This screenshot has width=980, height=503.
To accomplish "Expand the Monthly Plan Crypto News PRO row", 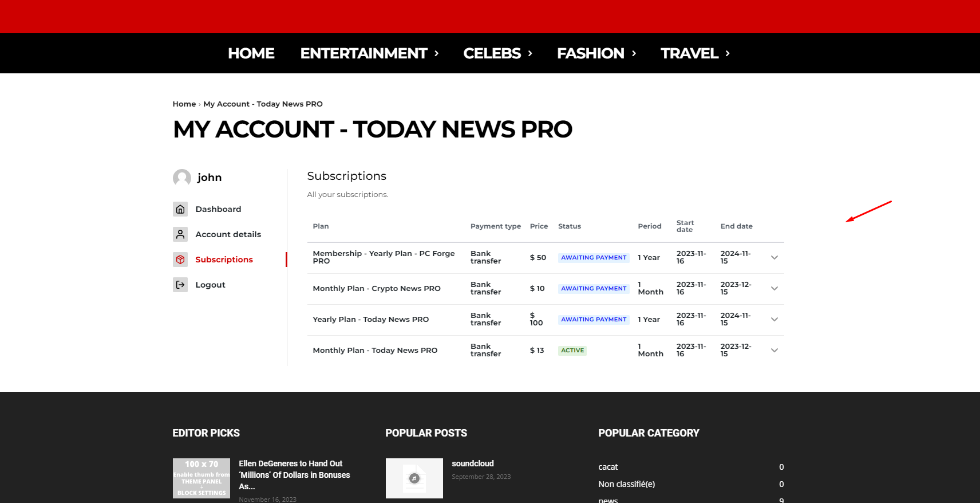I will click(774, 289).
